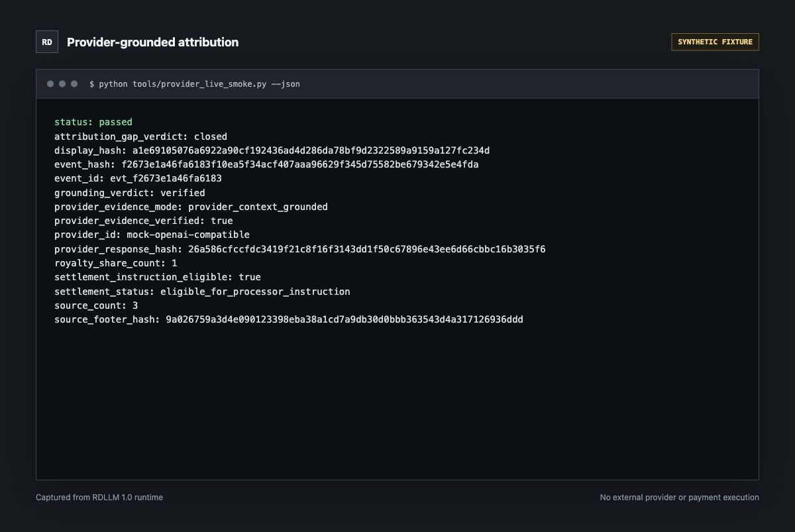Image resolution: width=795 pixels, height=532 pixels.
Task: Select the settlement_instruction_eligible: true line
Action: [x=158, y=277]
